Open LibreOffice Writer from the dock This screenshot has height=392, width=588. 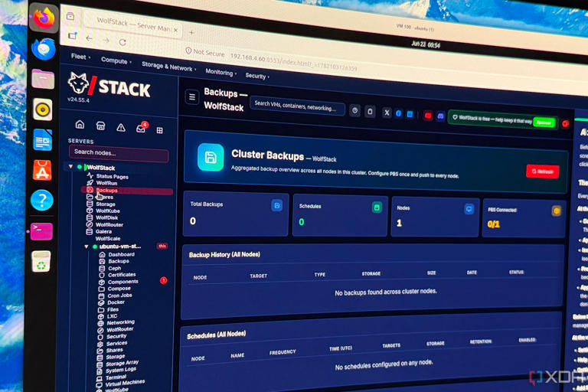click(42, 139)
